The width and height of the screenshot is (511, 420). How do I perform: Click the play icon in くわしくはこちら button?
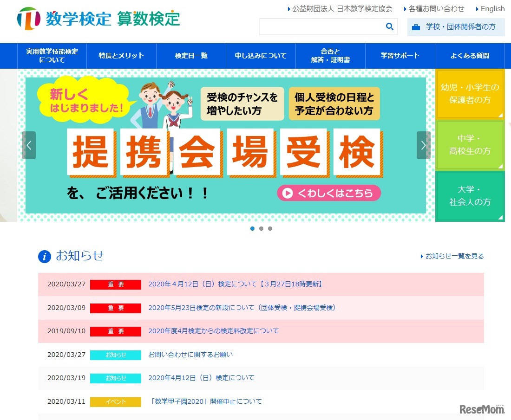point(289,193)
